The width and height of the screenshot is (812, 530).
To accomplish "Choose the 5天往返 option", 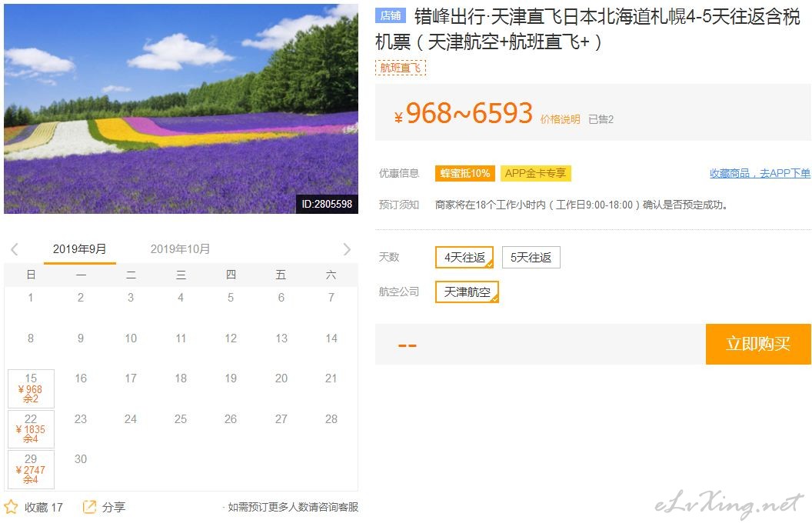I will (531, 258).
